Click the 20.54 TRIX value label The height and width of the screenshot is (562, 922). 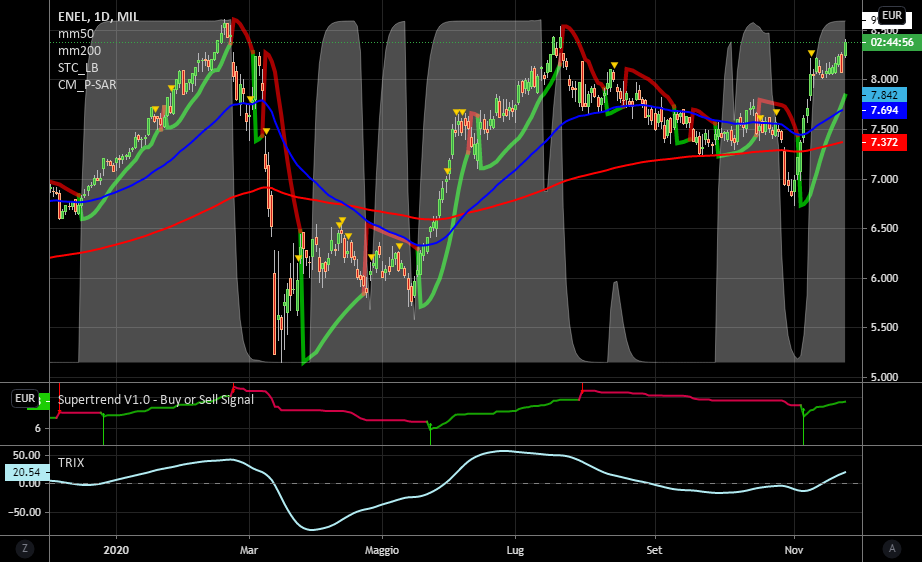point(27,472)
